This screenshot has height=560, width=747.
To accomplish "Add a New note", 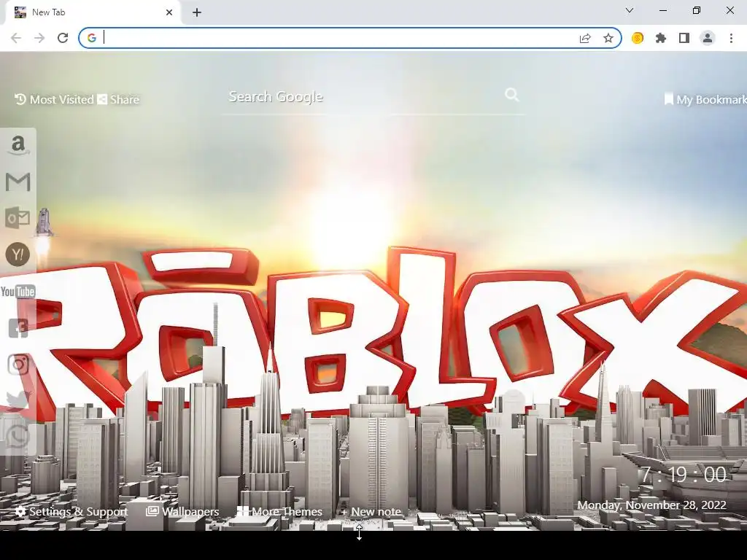I will 371,511.
